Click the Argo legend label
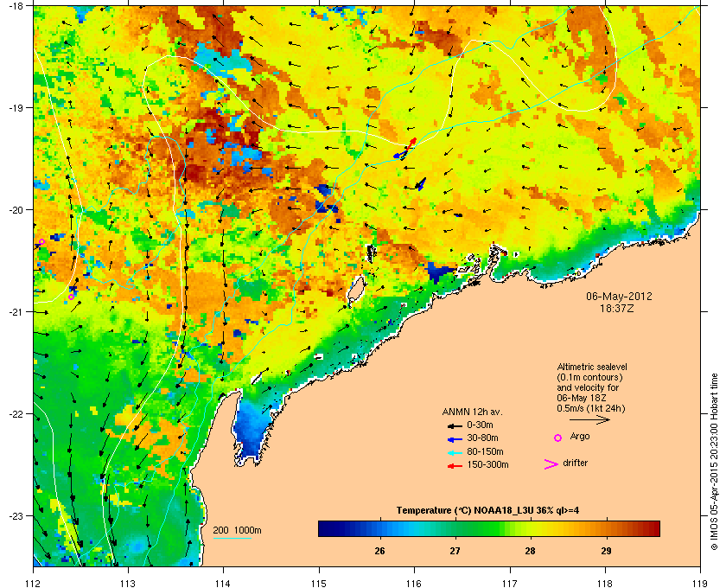Viewport: 726px width, 588px height. click(580, 437)
